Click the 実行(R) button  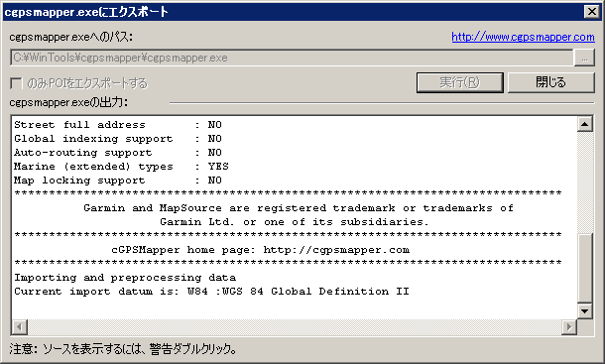coord(460,82)
